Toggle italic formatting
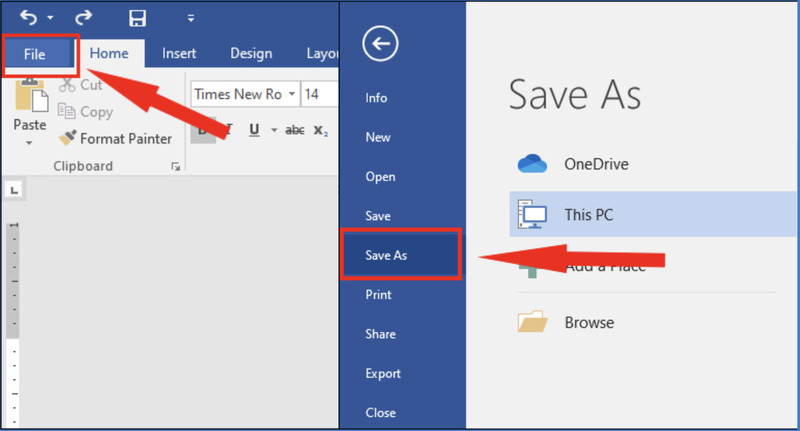 (x=228, y=129)
